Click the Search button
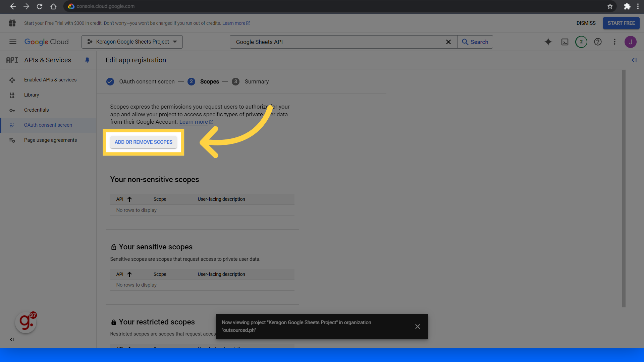 (x=475, y=42)
